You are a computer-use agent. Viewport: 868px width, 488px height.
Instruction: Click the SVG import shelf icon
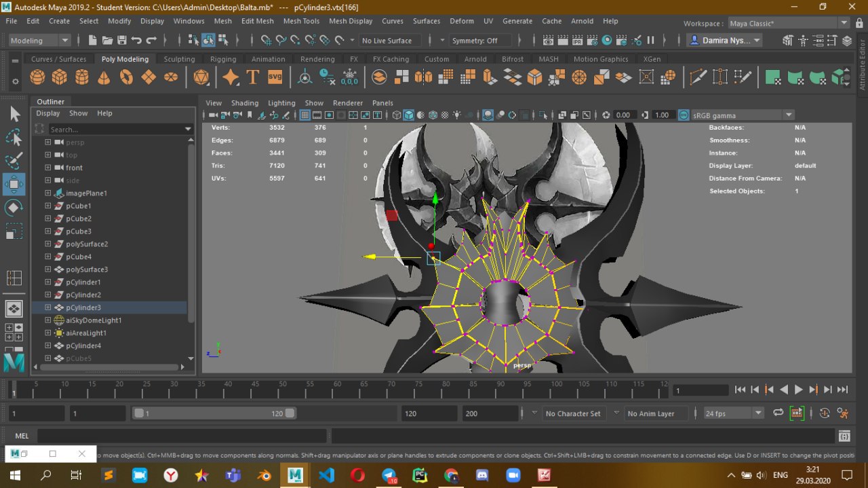(275, 77)
